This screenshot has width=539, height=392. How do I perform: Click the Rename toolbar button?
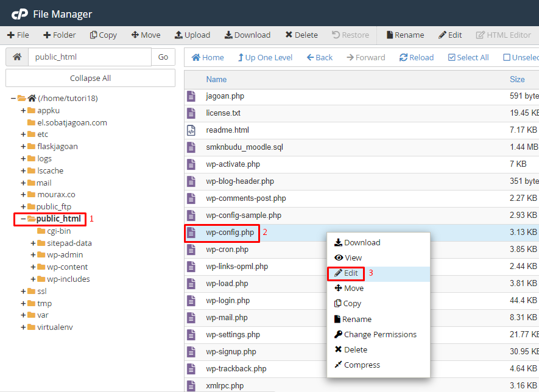point(405,35)
